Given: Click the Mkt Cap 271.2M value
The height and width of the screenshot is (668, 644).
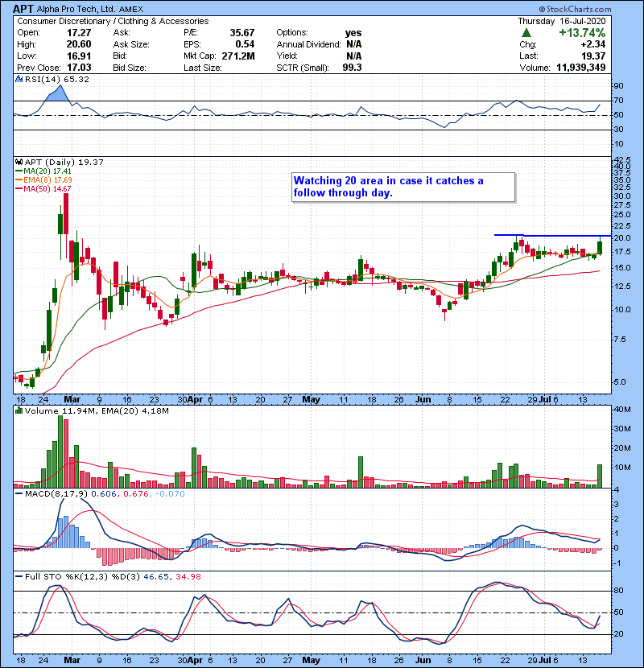Looking at the screenshot, I should [x=237, y=56].
